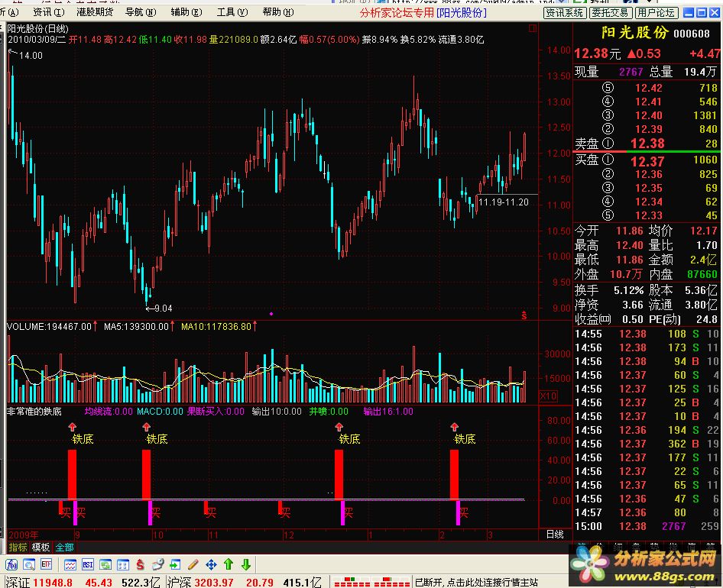Click the 买盘① price 12.37
Screen dimensions: 723x588
coord(647,161)
